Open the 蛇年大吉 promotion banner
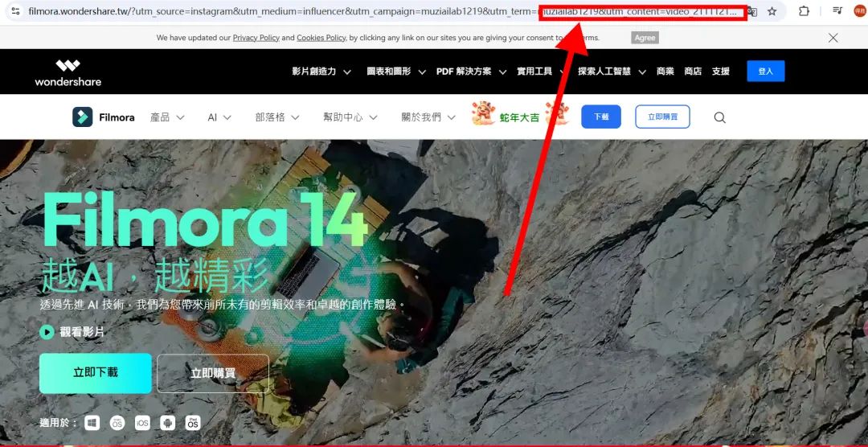Screen dimensions: 868x447 coord(520,115)
